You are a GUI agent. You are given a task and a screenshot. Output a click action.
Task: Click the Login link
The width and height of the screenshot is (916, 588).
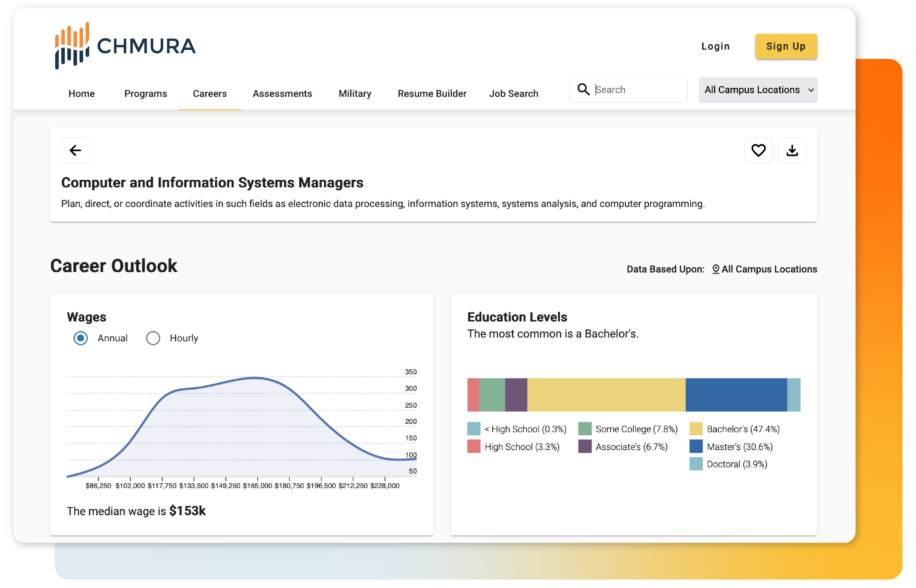[715, 46]
